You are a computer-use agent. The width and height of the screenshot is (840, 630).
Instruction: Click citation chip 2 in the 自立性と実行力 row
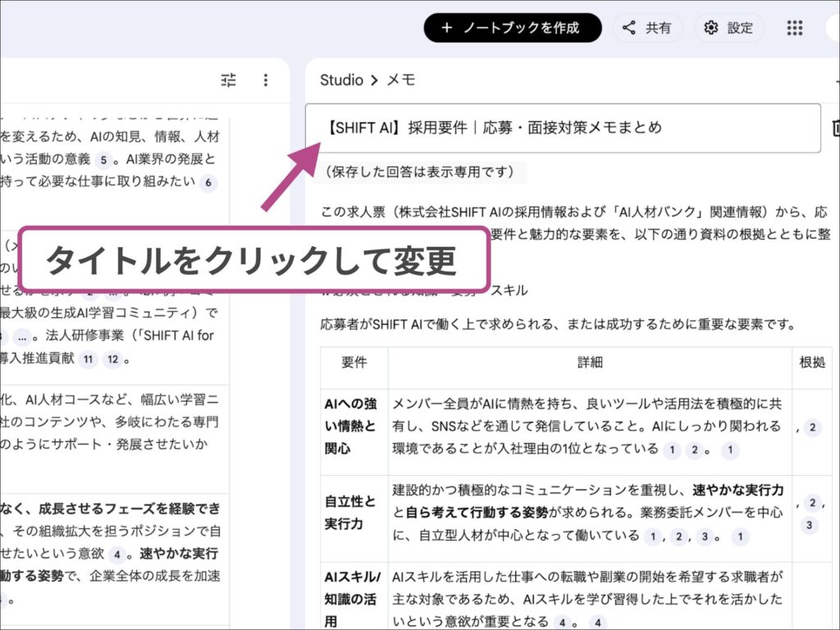point(679,536)
